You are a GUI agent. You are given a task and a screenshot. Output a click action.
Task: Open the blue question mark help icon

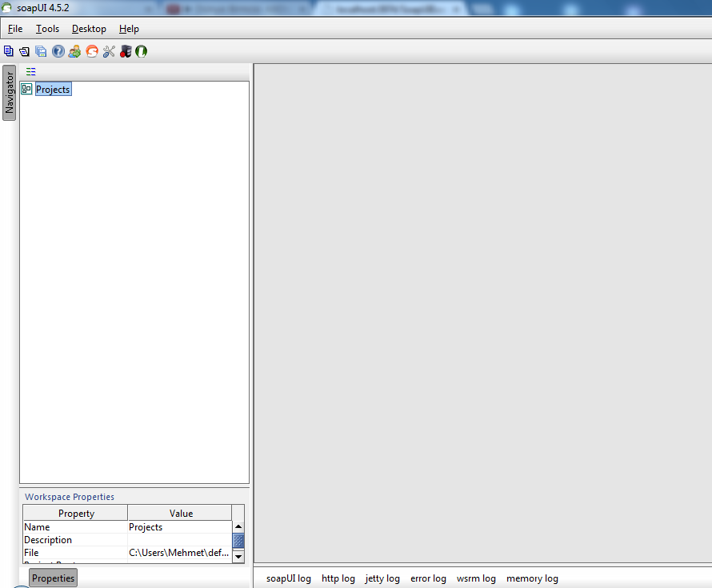click(x=58, y=51)
